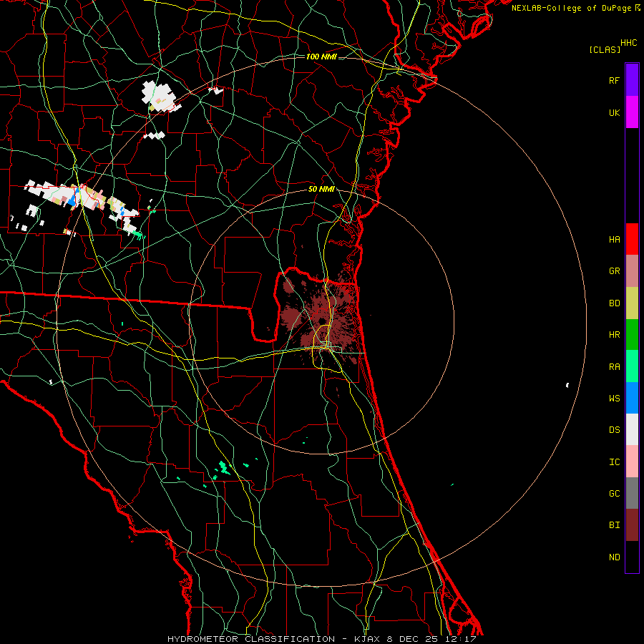Image resolution: width=644 pixels, height=644 pixels.
Task: Click the 100 NMI range ring label
Action: coord(321,57)
